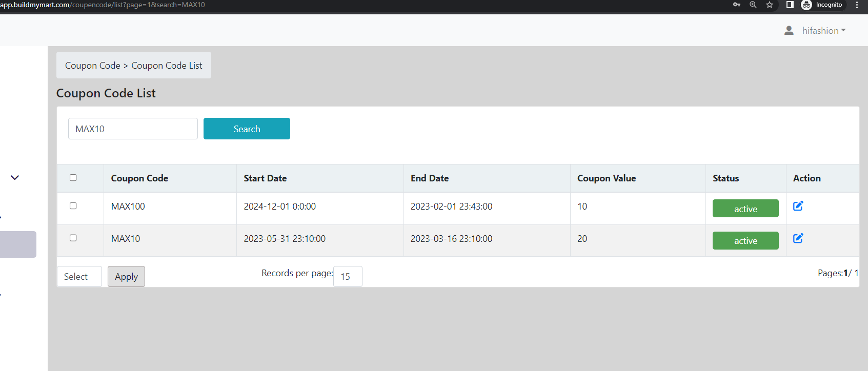The image size is (868, 371).
Task: Click the Apply button
Action: pos(126,277)
